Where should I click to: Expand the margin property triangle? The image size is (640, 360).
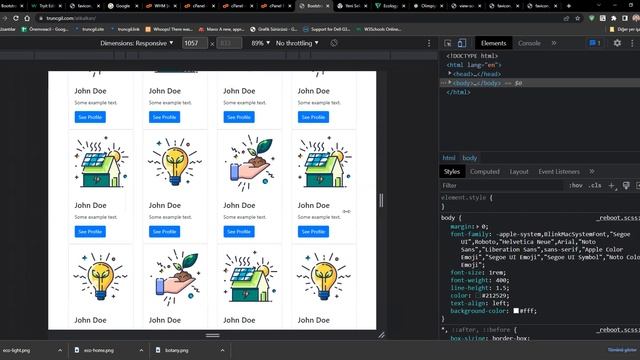pos(477,227)
